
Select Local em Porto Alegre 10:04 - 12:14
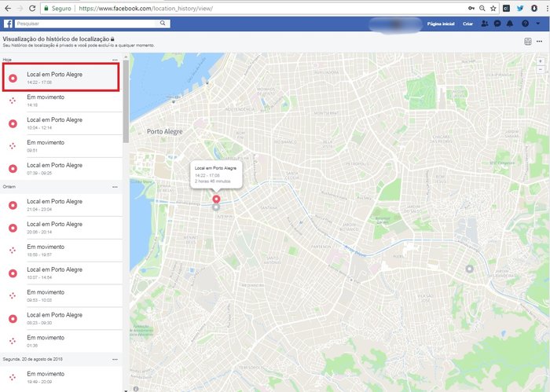pos(61,123)
